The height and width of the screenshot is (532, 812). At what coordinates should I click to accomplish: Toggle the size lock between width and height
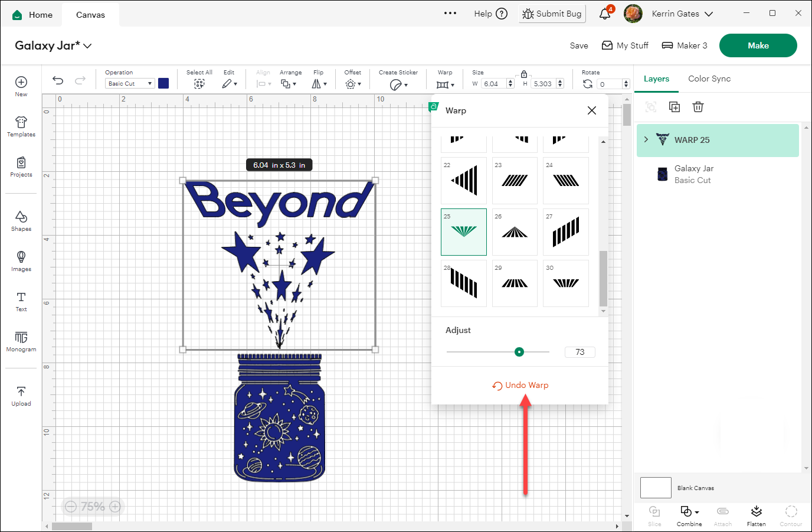(x=523, y=74)
